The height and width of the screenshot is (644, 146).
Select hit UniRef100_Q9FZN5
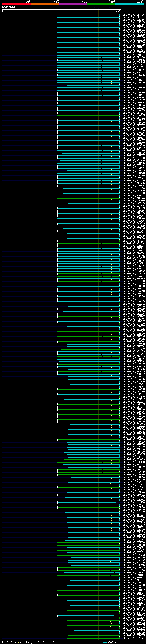coord(134,565)
